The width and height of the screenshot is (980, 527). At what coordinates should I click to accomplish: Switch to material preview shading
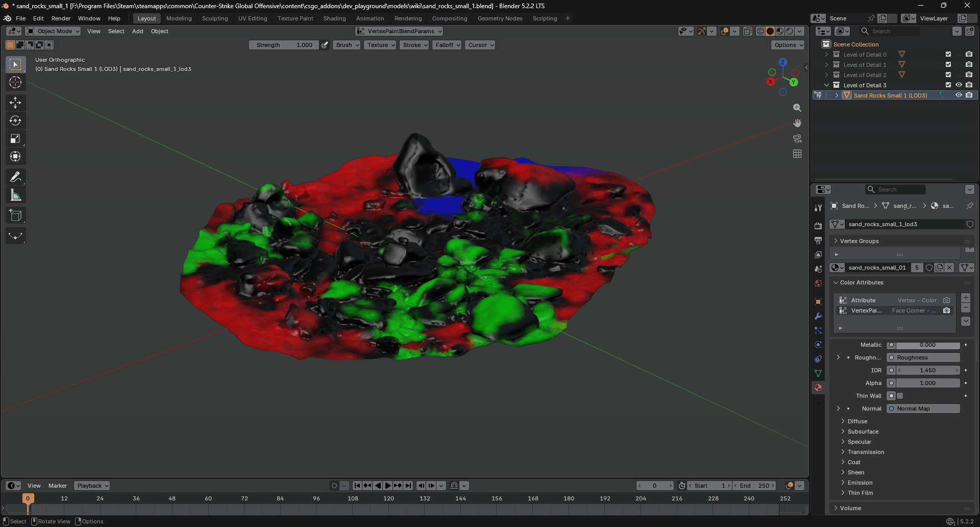point(780,31)
